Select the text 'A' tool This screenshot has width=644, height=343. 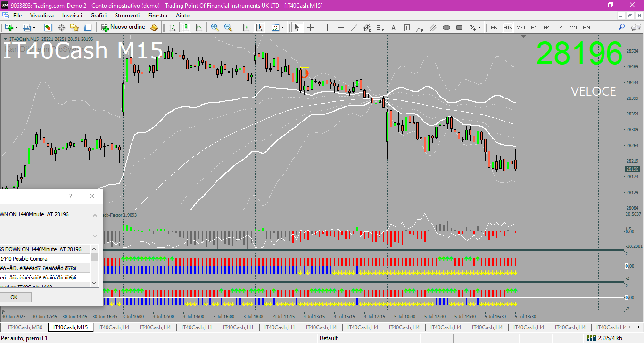click(394, 27)
